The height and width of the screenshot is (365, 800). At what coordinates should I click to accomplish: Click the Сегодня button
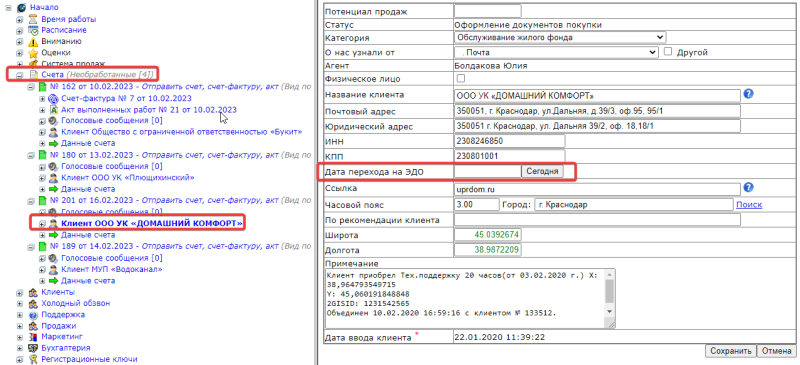pos(542,172)
